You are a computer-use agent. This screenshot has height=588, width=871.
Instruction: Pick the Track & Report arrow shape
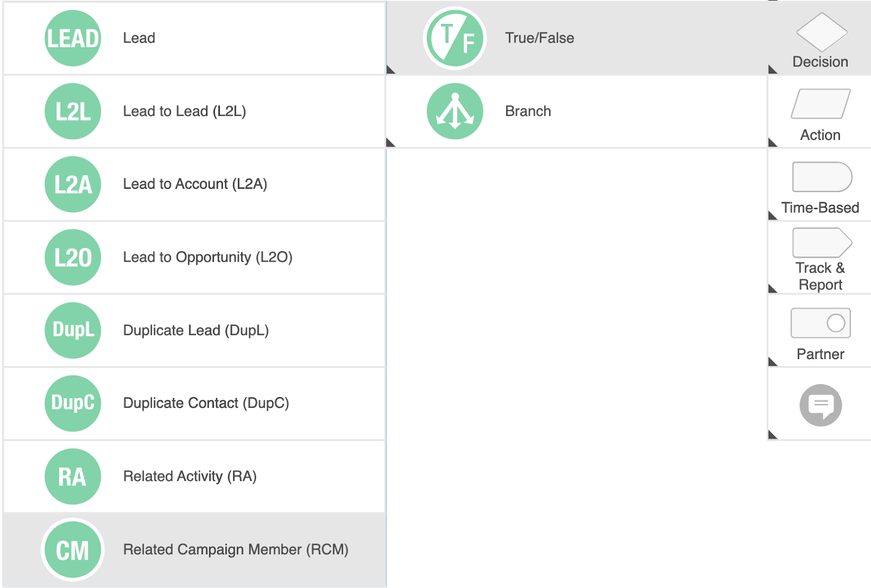point(822,243)
